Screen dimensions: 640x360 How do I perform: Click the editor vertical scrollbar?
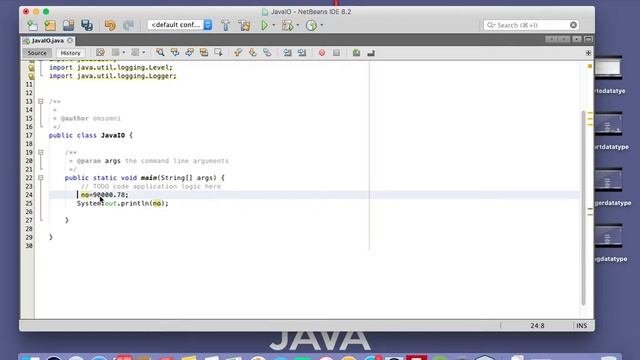point(583,207)
